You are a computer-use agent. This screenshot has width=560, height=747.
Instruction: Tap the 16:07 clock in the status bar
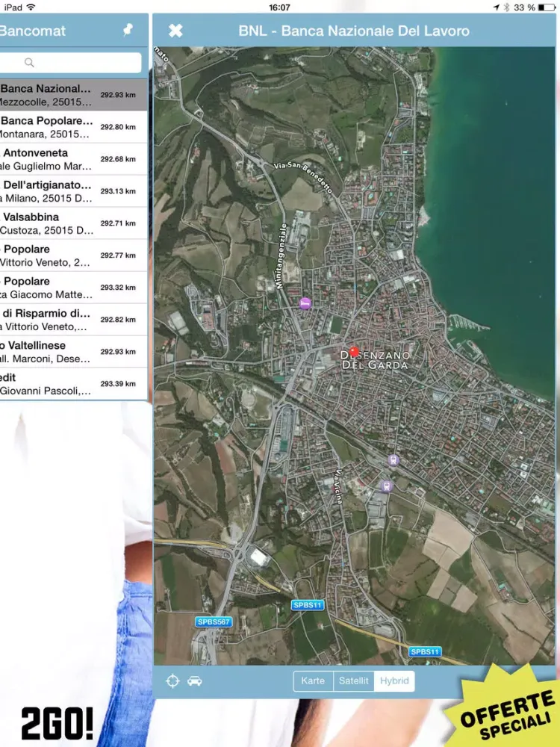pos(279,7)
